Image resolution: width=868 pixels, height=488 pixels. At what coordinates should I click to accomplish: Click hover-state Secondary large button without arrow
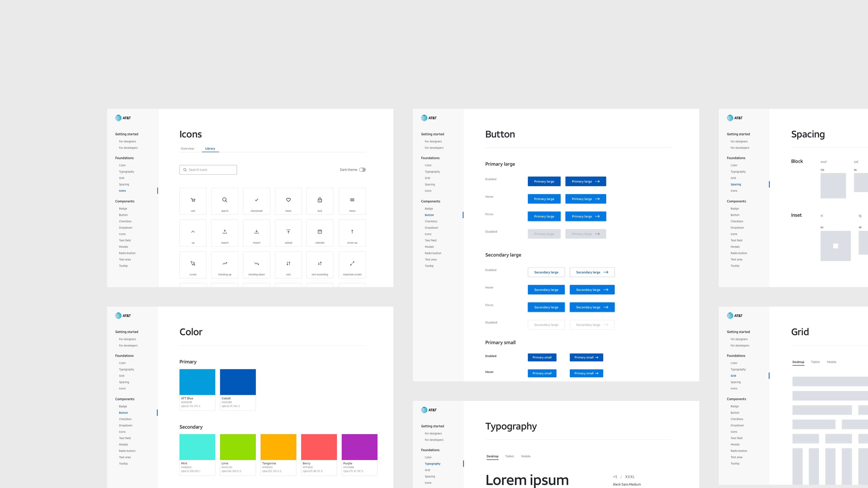(x=546, y=290)
